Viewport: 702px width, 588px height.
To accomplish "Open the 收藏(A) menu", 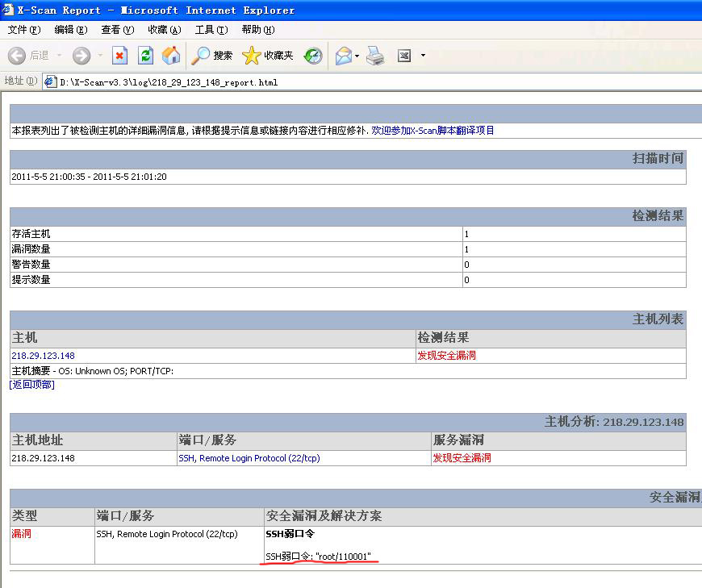I will point(165,30).
